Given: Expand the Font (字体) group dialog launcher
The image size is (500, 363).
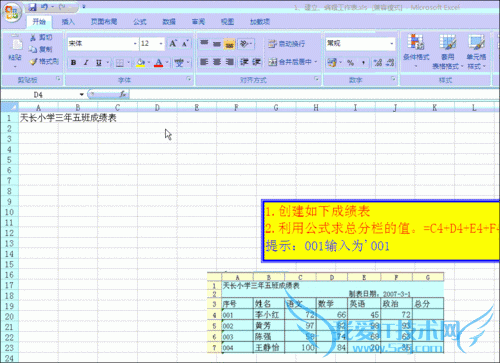Looking at the screenshot, I should point(189,79).
